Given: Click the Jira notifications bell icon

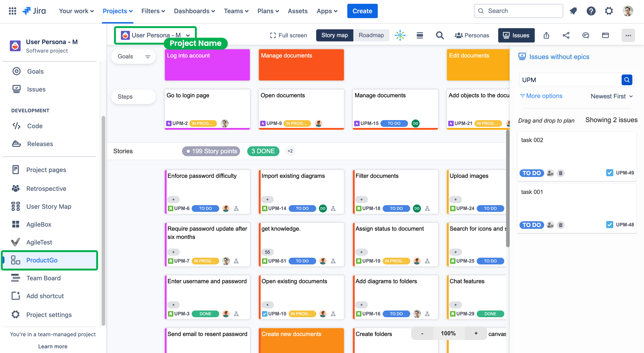Looking at the screenshot, I should [x=573, y=11].
